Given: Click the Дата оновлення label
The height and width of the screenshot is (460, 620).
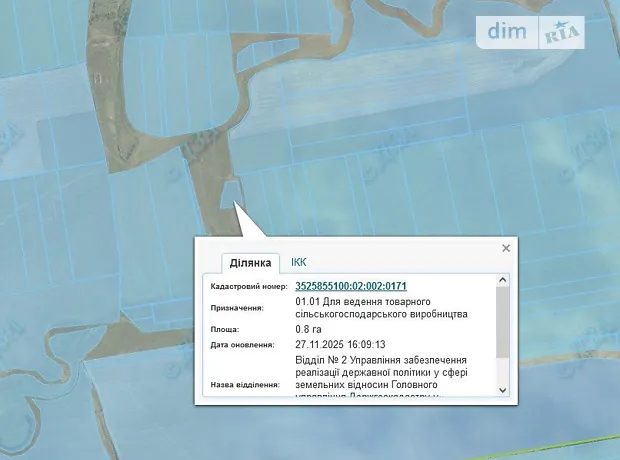Looking at the screenshot, I should (243, 345).
